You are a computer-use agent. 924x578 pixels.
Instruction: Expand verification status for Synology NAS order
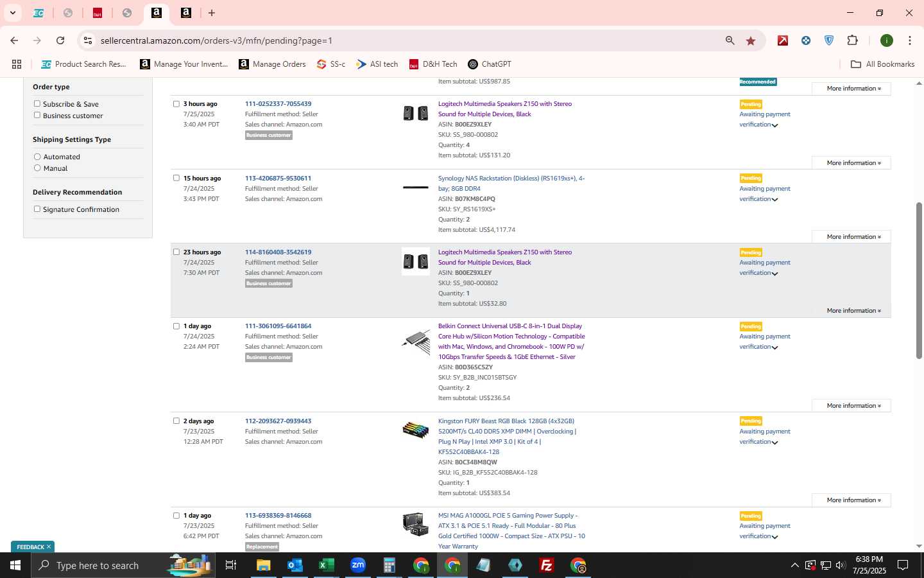click(x=774, y=200)
